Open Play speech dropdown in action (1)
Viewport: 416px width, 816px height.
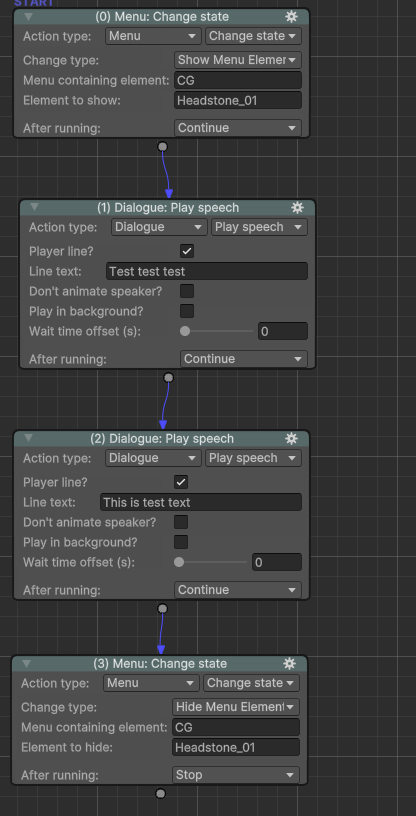[x=259, y=227]
